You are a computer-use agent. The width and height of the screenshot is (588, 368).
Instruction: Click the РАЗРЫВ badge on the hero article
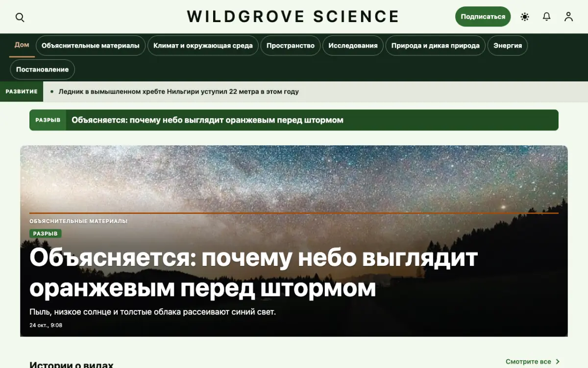click(x=45, y=234)
